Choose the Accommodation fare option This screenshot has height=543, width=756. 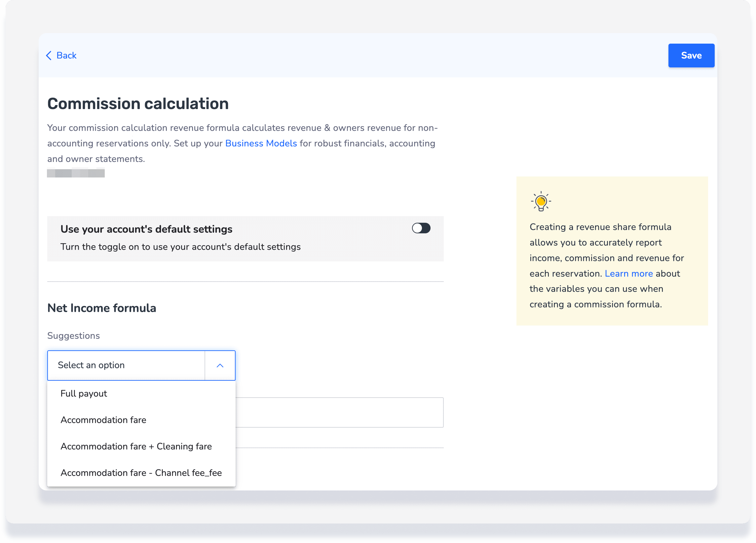103,420
